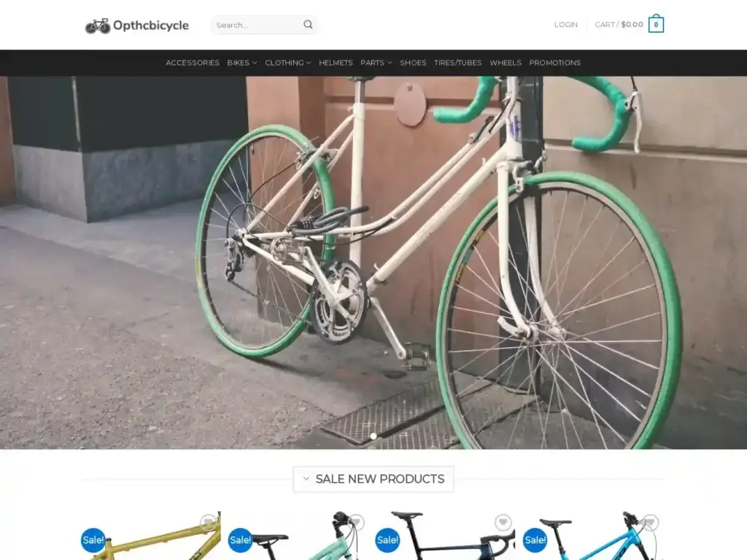Click inside the Search input field
Image resolution: width=747 pixels, height=560 pixels.
255,25
